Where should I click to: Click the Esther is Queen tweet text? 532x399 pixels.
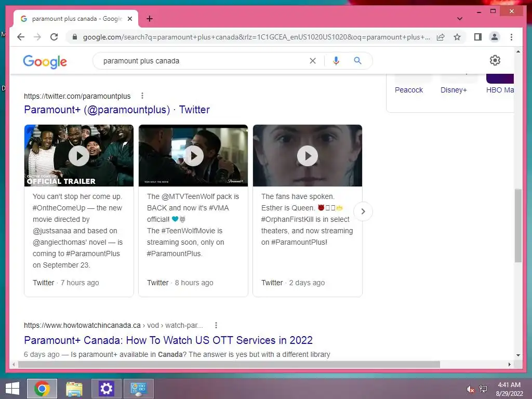[x=307, y=219]
